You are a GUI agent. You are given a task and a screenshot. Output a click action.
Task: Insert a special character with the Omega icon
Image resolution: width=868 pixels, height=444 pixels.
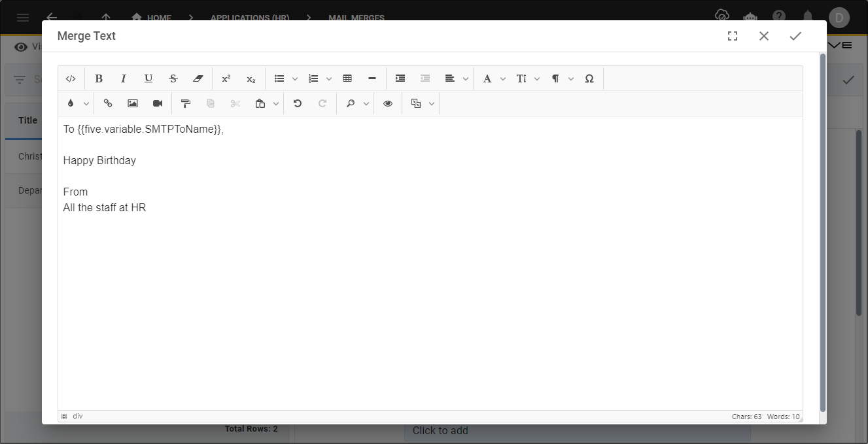[x=589, y=78]
